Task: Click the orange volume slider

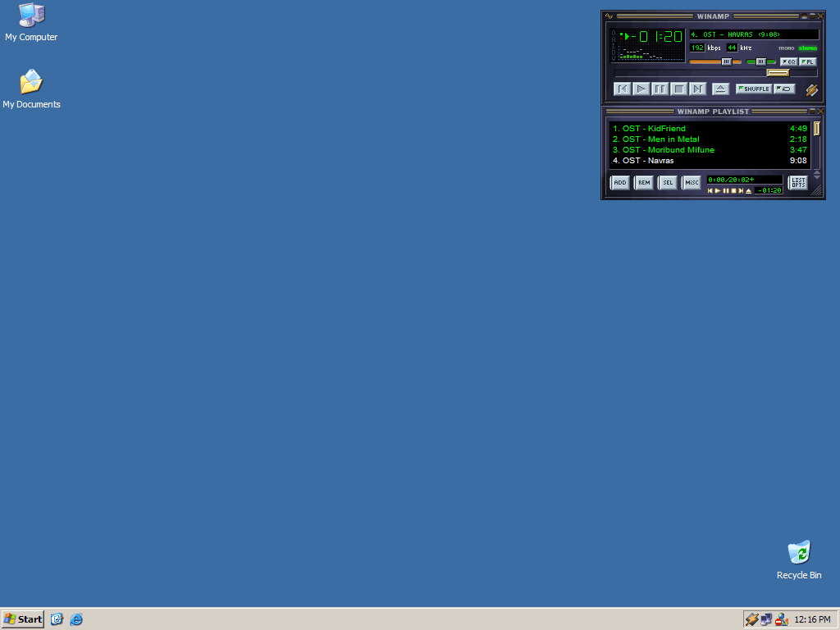Action: point(714,62)
